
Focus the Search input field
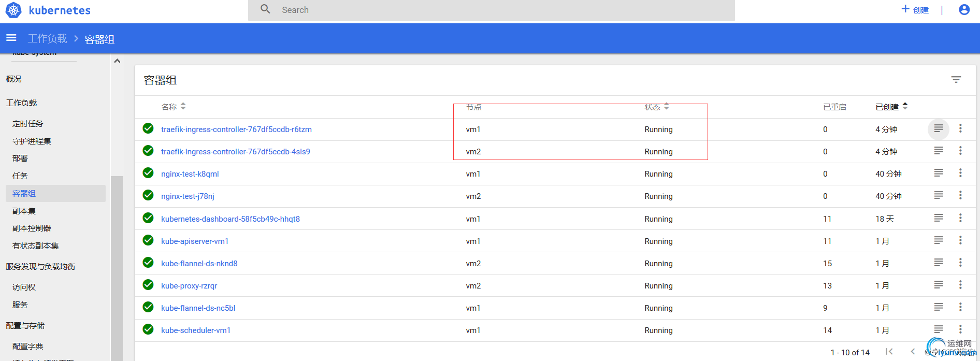click(491, 10)
